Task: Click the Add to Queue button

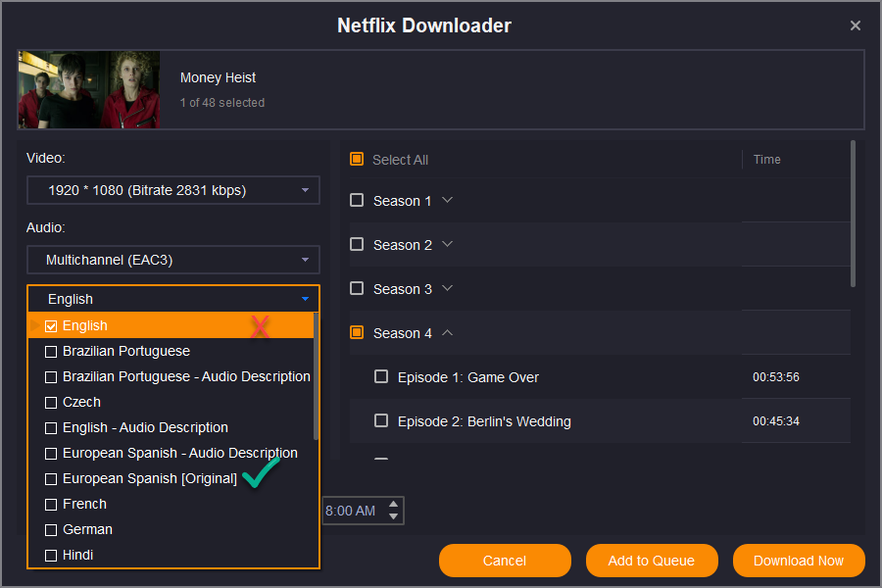Action: 652,561
